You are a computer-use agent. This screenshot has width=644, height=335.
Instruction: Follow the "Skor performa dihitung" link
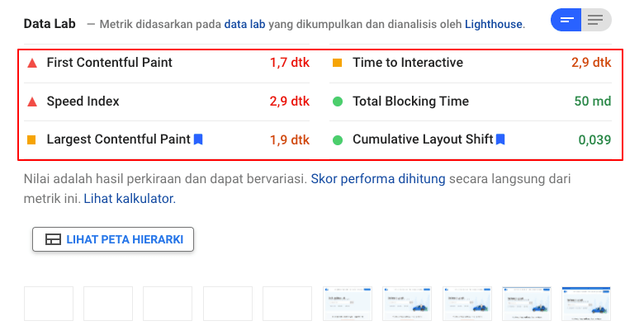(x=378, y=178)
